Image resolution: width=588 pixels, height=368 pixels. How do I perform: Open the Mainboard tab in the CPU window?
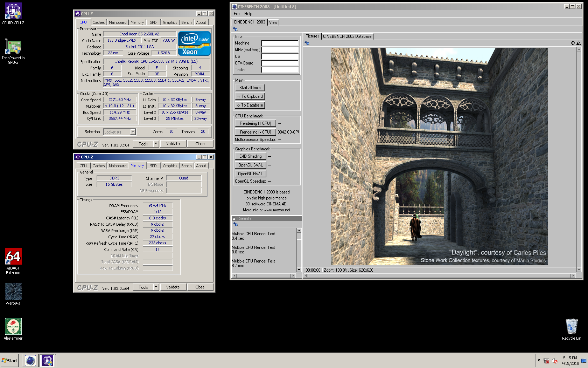118,22
